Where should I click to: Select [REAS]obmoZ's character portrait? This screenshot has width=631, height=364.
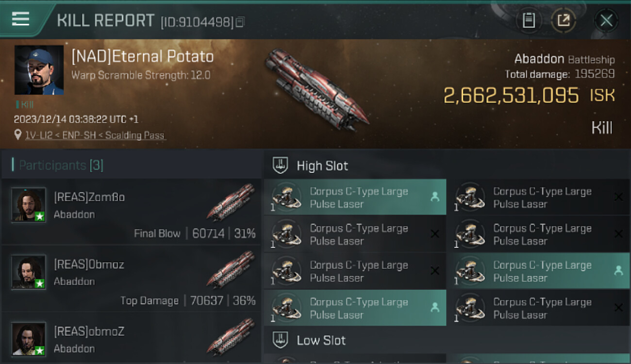(29, 339)
